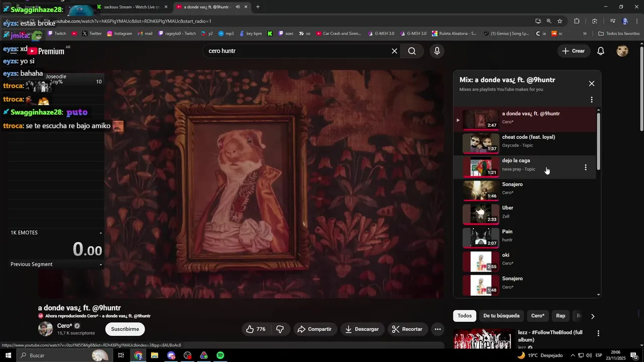644x362 pixels.
Task: Open the lezz FollowTheBlood video thumbnail
Action: (484, 339)
